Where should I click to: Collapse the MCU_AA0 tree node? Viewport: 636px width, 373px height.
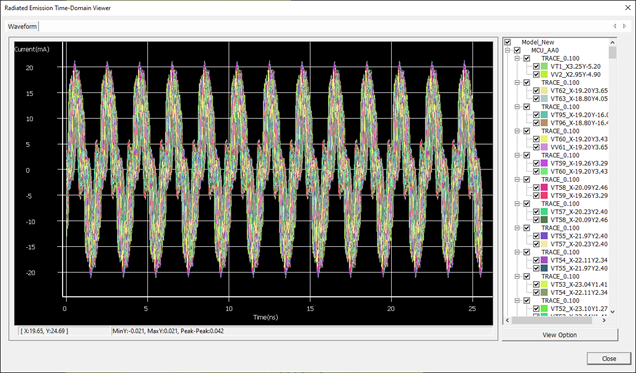(507, 50)
